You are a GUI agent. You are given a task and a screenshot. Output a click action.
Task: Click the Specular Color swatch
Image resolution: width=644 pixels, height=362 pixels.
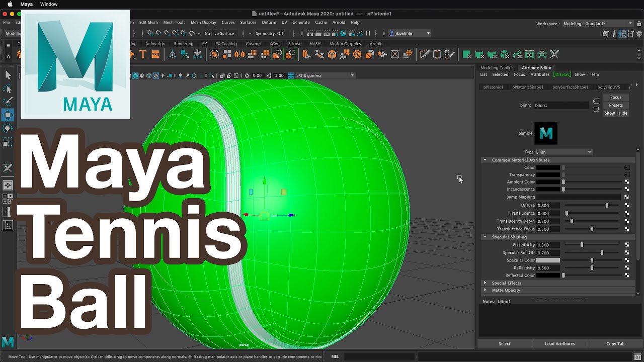pyautogui.click(x=548, y=260)
